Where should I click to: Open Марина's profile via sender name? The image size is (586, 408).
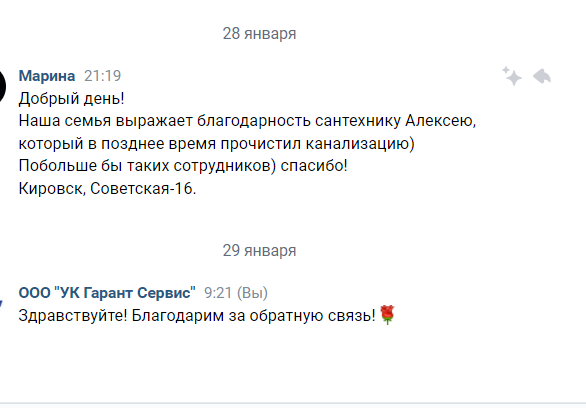click(x=47, y=76)
